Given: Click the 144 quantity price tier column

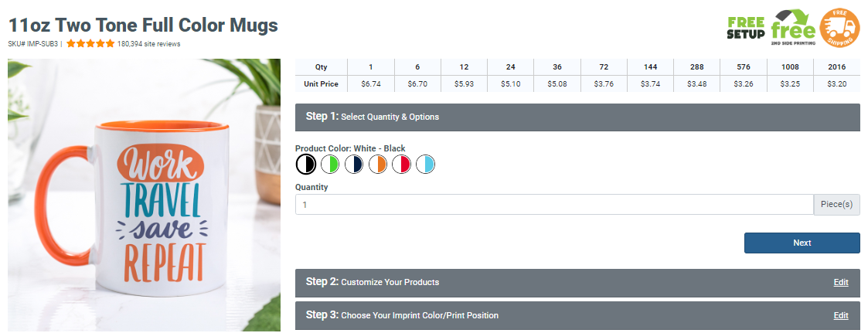Looking at the screenshot, I should [650, 75].
